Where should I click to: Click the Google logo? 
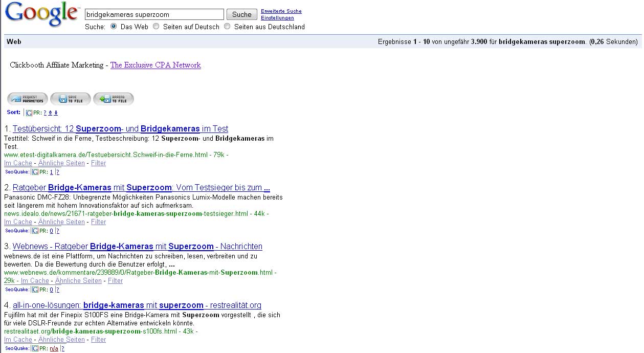(42, 14)
